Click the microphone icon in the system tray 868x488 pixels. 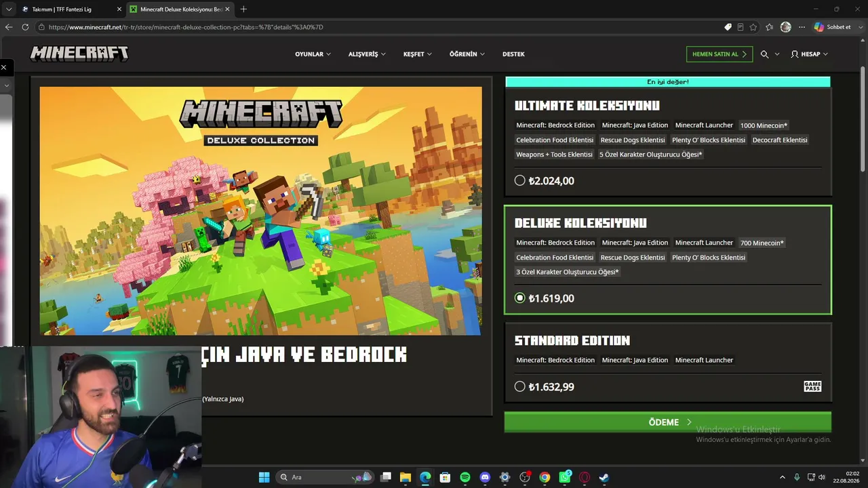(797, 477)
